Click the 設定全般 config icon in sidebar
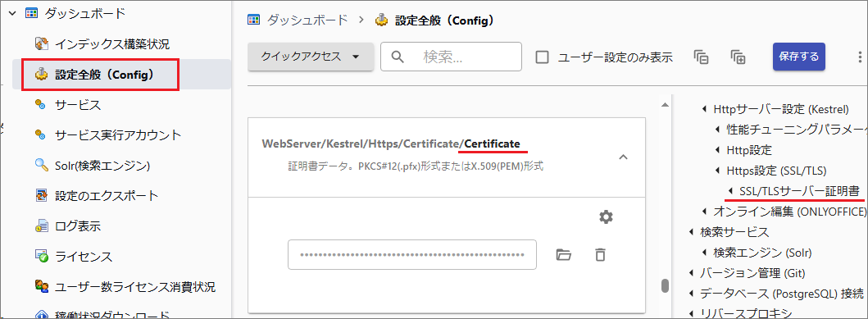Viewport: 868px width, 319px height. [41, 74]
